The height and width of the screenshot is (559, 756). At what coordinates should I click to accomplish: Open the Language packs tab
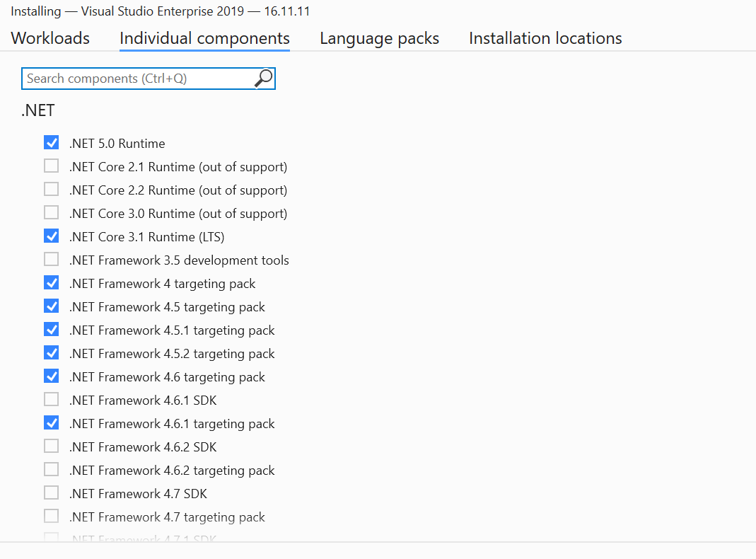point(380,38)
